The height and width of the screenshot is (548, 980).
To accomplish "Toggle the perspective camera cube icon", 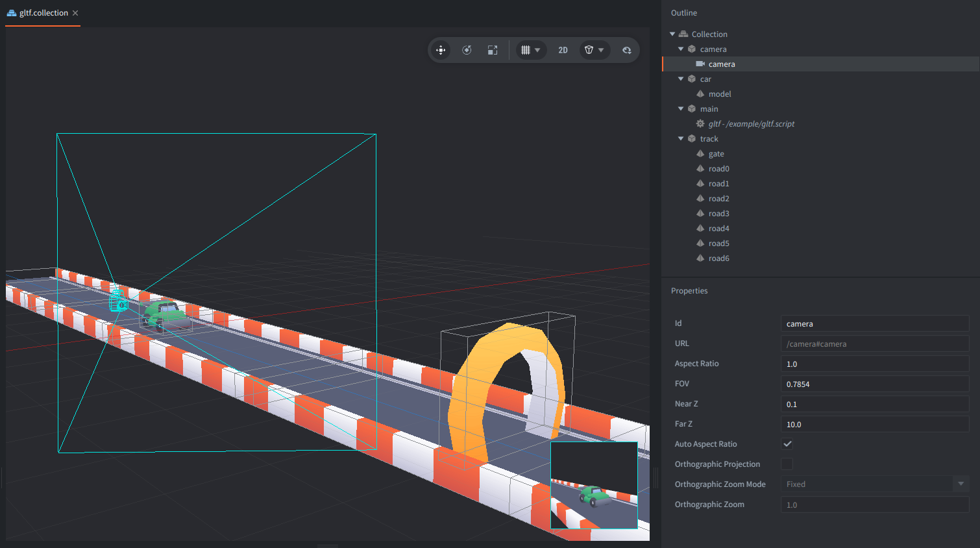I will [589, 50].
